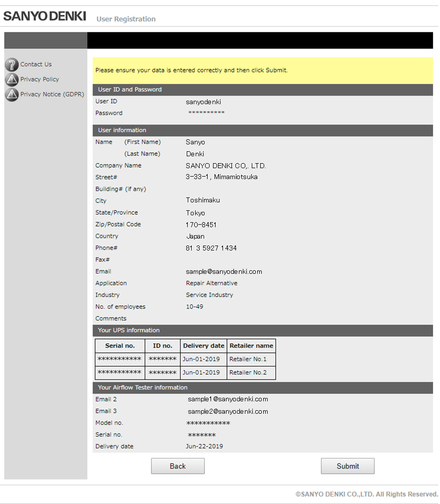This screenshot has height=504, width=440.
Task: Click email sample@sanyodenki.com
Action: (x=223, y=272)
